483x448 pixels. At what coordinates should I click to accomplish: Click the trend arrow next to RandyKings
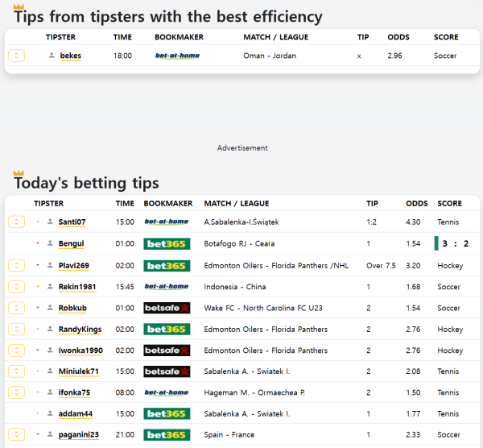[x=37, y=329]
